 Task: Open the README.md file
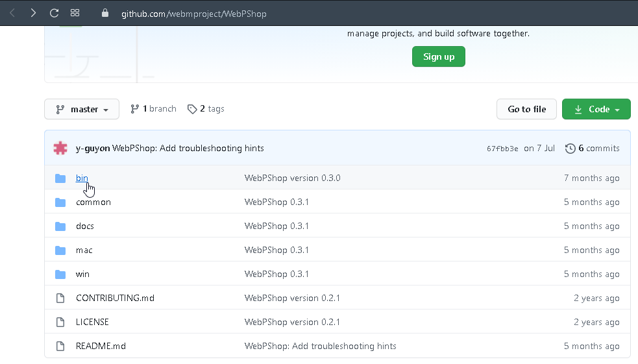101,346
